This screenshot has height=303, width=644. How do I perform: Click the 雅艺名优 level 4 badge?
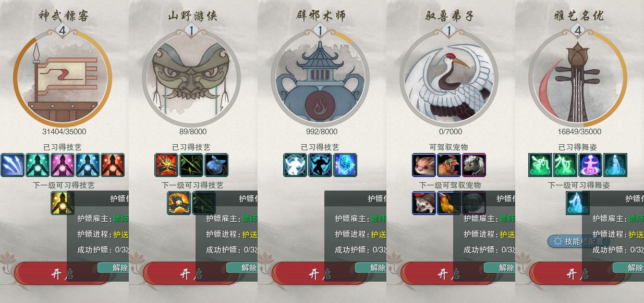point(578,31)
